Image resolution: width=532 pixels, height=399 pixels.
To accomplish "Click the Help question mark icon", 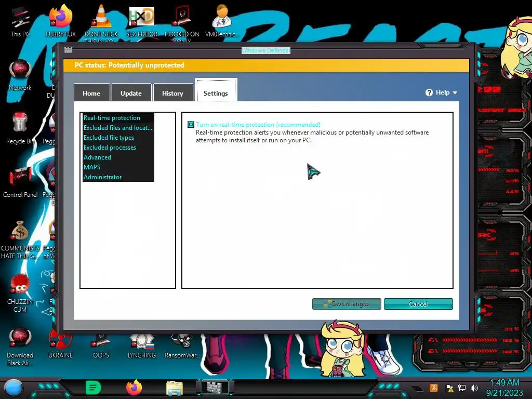I will (429, 92).
